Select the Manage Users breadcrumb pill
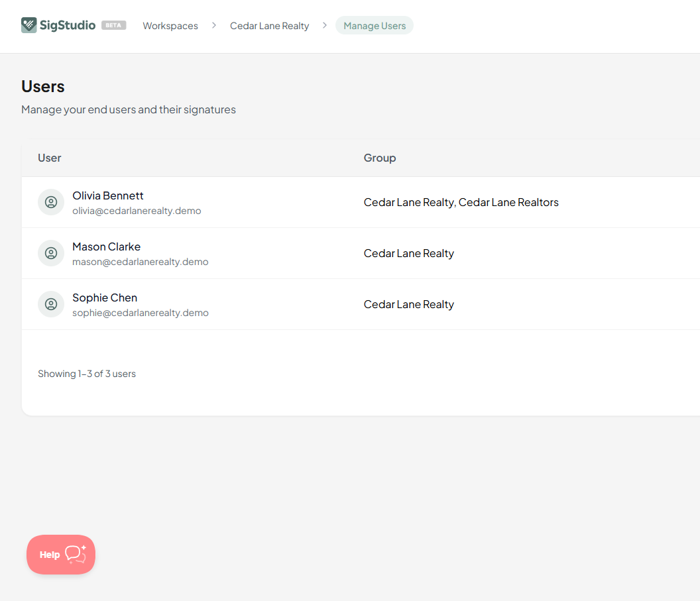Image resolution: width=700 pixels, height=601 pixels. click(374, 25)
